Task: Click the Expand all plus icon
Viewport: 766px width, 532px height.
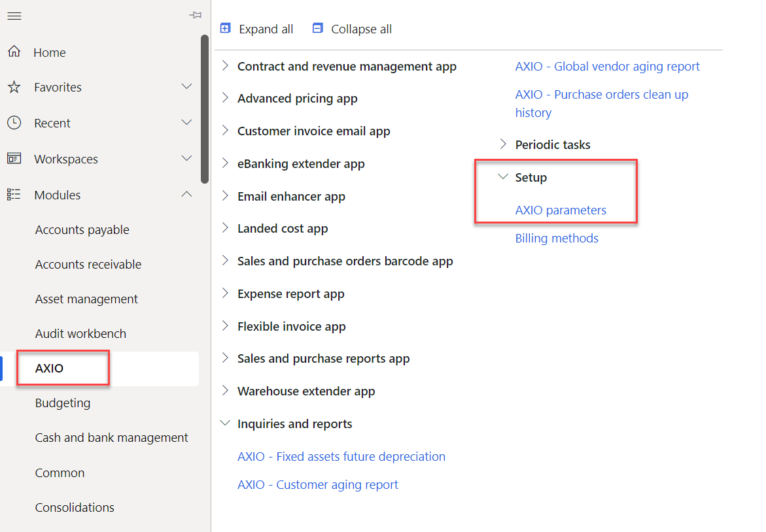Action: click(226, 29)
